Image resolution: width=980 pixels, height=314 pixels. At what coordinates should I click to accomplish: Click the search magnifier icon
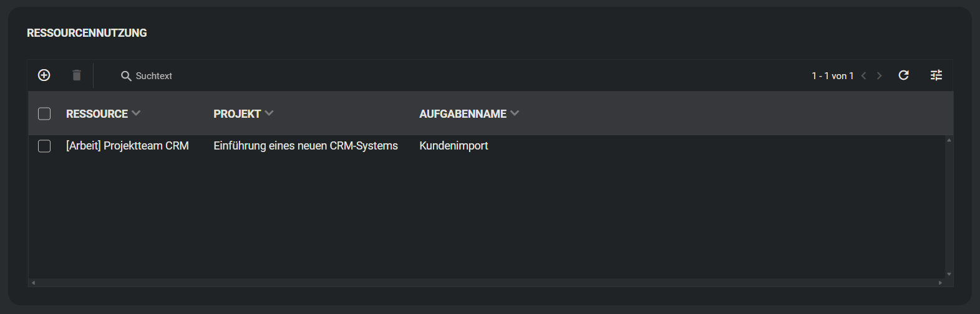click(126, 76)
